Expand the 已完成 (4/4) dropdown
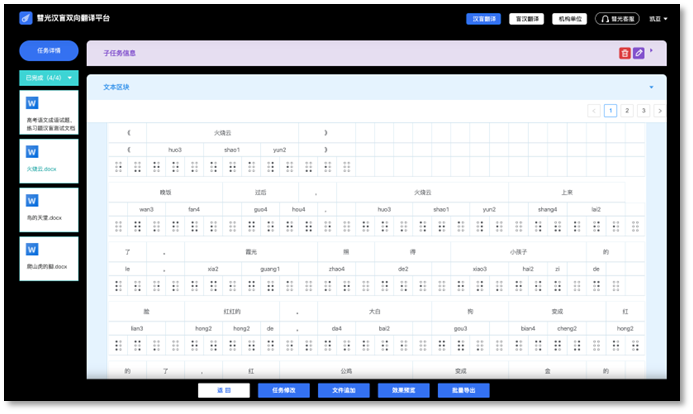This screenshot has width=693, height=414. pos(70,77)
